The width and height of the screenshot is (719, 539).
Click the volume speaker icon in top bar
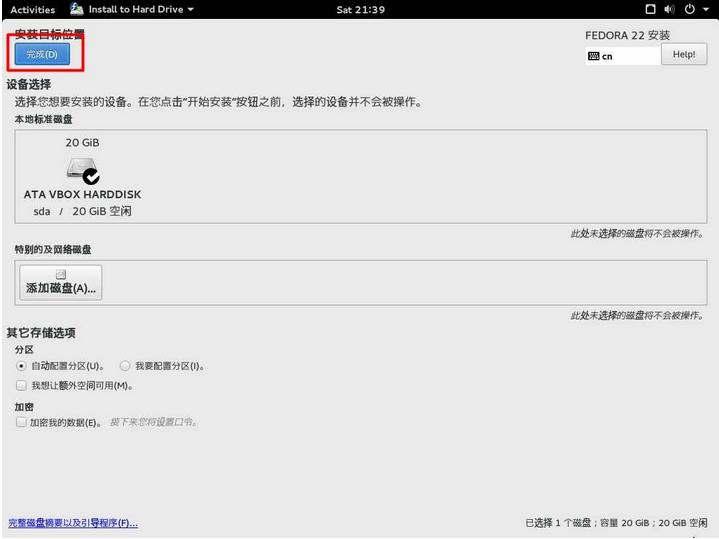[x=669, y=9]
